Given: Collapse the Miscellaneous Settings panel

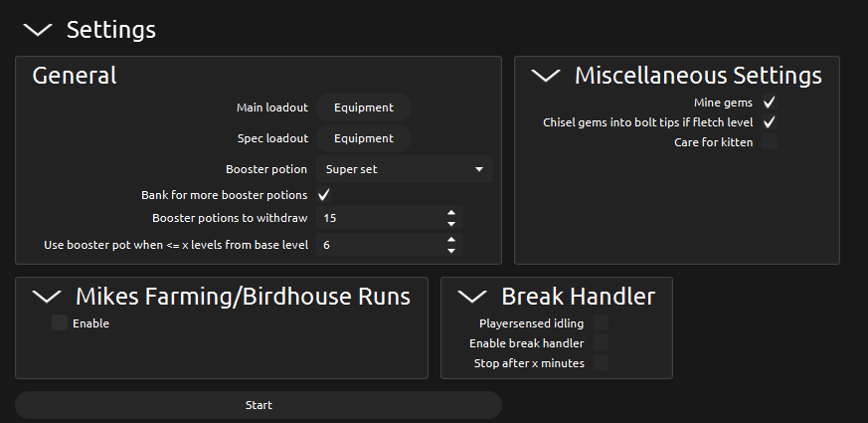Looking at the screenshot, I should 546,76.
